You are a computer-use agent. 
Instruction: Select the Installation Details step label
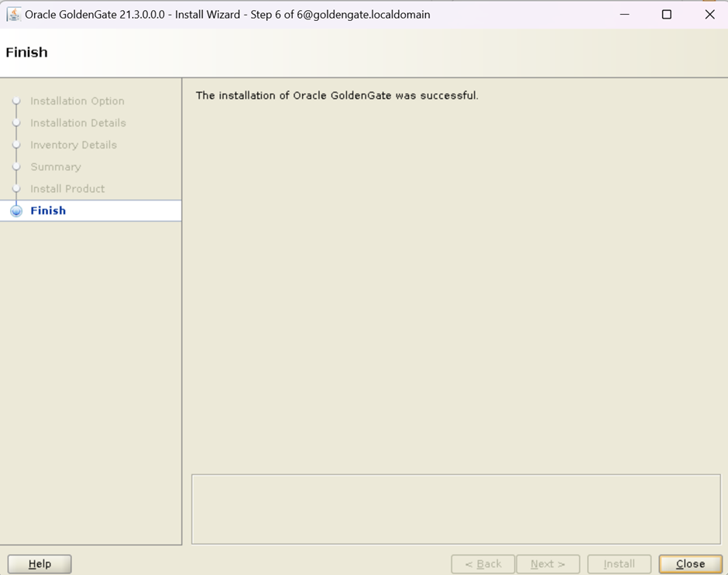(77, 123)
